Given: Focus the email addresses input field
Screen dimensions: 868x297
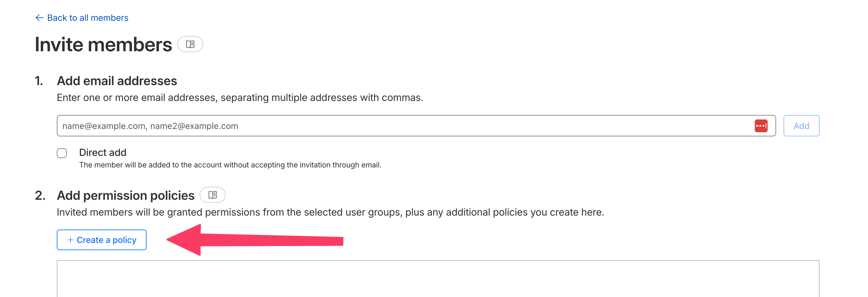Looking at the screenshot, I should click(x=404, y=126).
